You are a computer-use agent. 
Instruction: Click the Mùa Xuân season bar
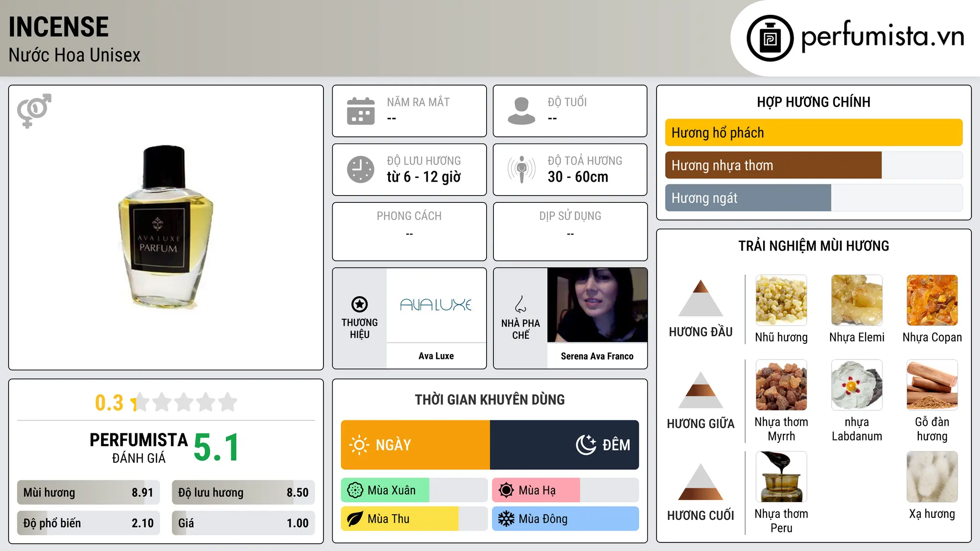(x=414, y=490)
